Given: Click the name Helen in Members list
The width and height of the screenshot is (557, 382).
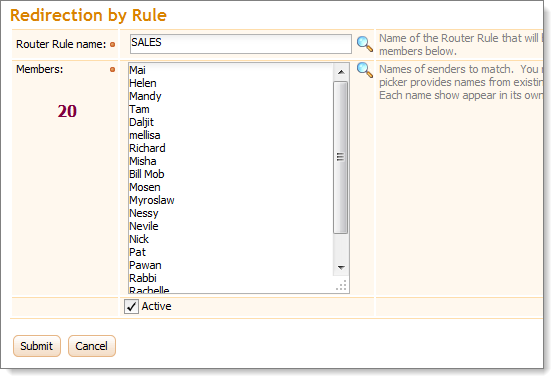Looking at the screenshot, I should point(143,83).
